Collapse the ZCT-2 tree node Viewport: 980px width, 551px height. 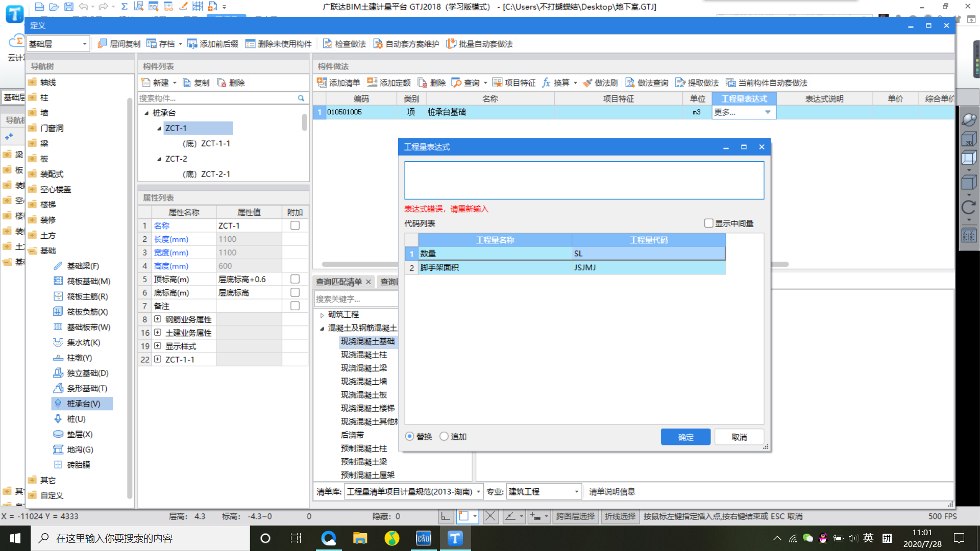click(159, 159)
